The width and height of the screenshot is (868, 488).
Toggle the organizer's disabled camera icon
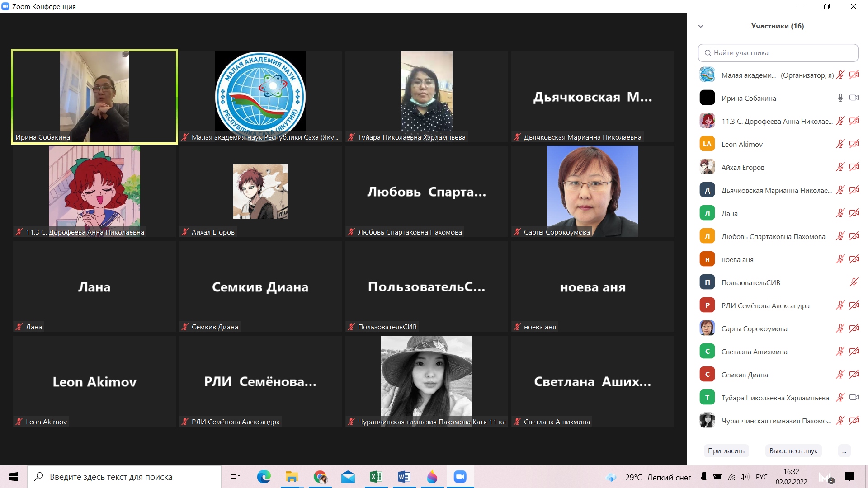point(854,75)
